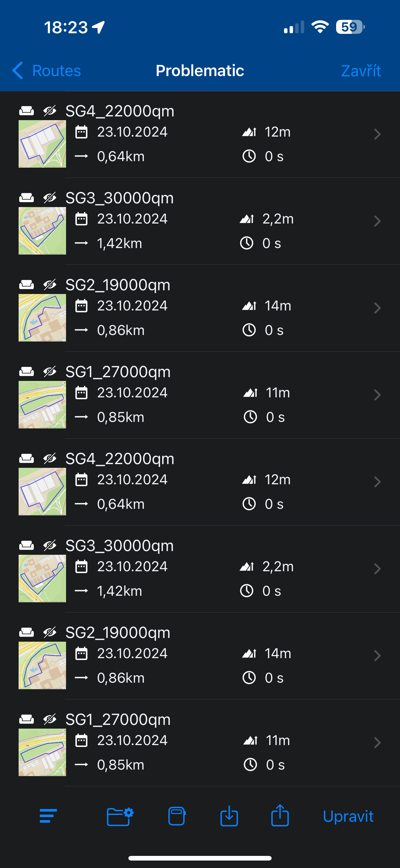This screenshot has width=400, height=868.
Task: Tap the Upravit edit button
Action: tap(348, 816)
